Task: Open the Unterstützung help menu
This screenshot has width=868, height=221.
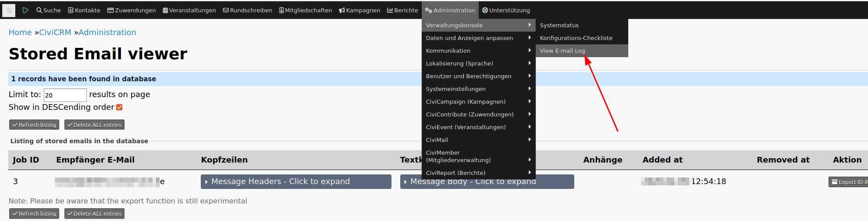Action: click(x=506, y=10)
